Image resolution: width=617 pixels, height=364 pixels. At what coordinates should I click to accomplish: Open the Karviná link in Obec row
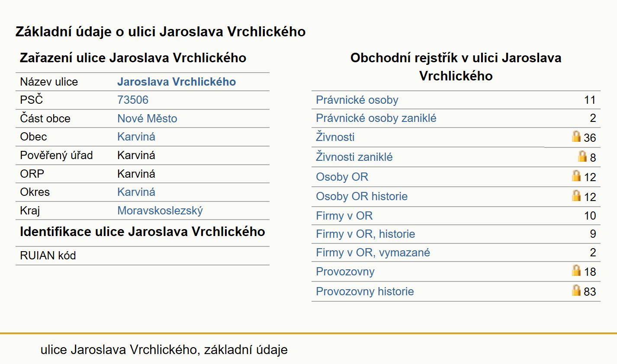[136, 137]
